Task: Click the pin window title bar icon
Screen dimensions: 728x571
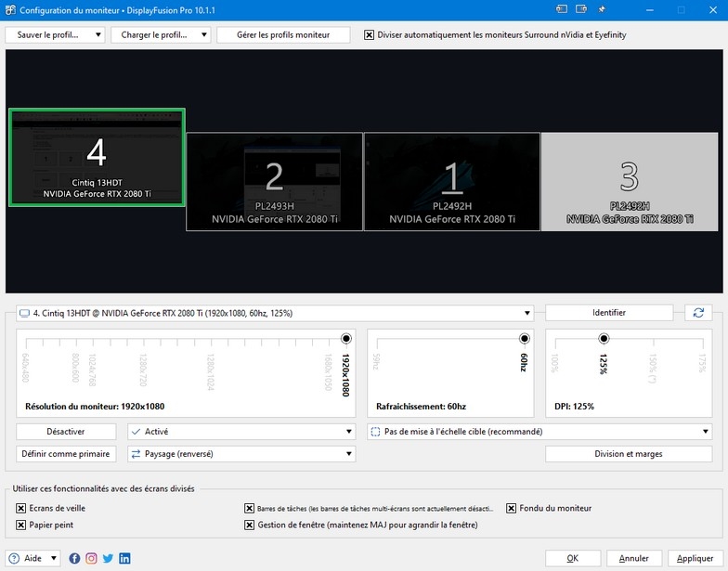Action: click(x=602, y=9)
